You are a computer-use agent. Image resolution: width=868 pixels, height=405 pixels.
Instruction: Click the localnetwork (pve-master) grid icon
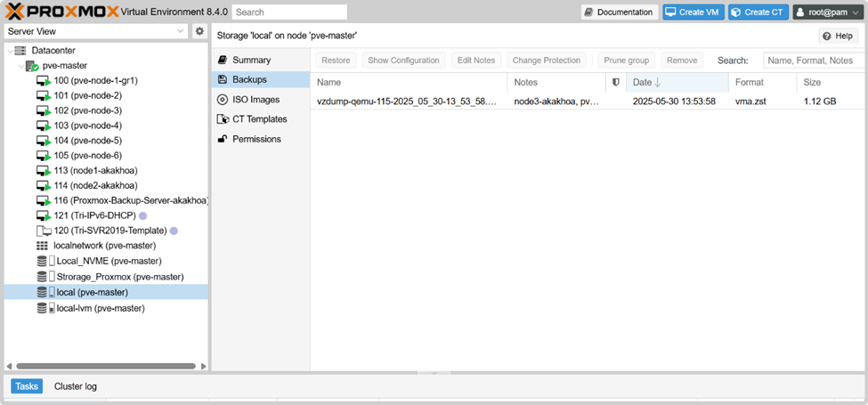43,246
